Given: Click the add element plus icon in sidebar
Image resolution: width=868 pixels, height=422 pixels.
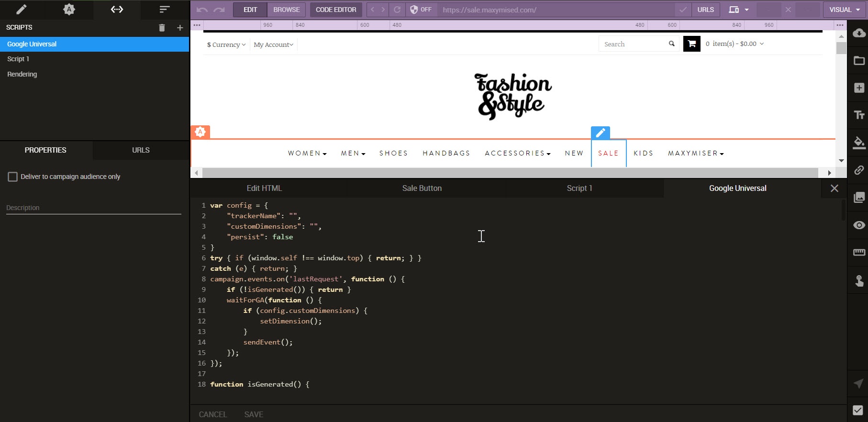Looking at the screenshot, I should click(x=859, y=88).
